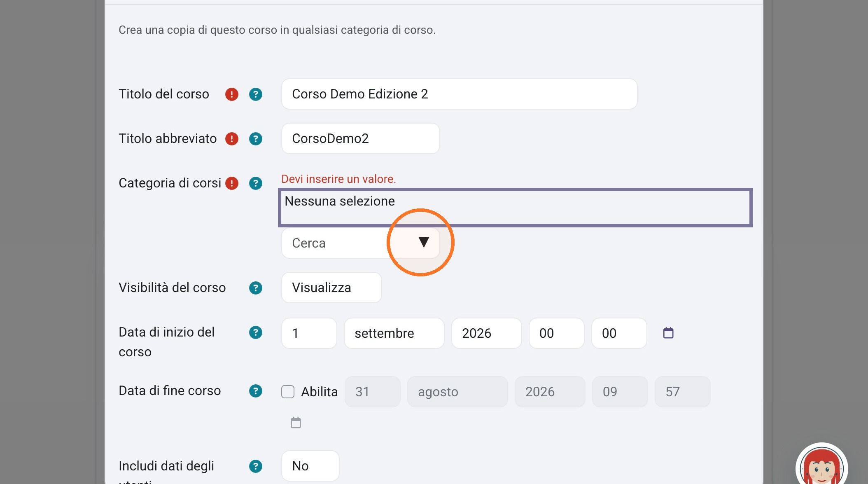The image size is (868, 484).
Task: Click the disabled end minute field 57
Action: click(x=683, y=392)
